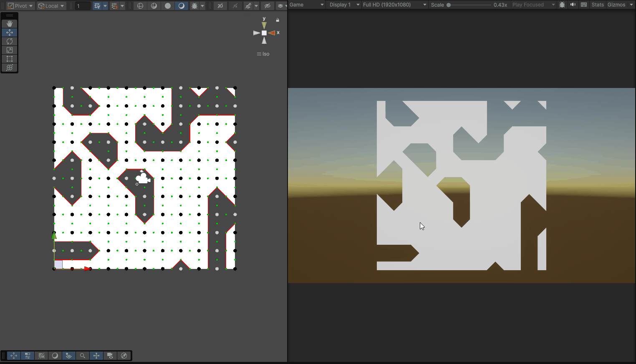The width and height of the screenshot is (636, 364).
Task: Click the search overlay magnifier icon
Action: (83, 356)
